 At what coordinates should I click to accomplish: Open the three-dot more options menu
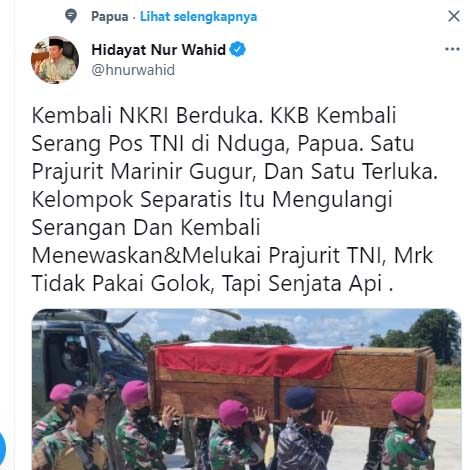(452, 49)
